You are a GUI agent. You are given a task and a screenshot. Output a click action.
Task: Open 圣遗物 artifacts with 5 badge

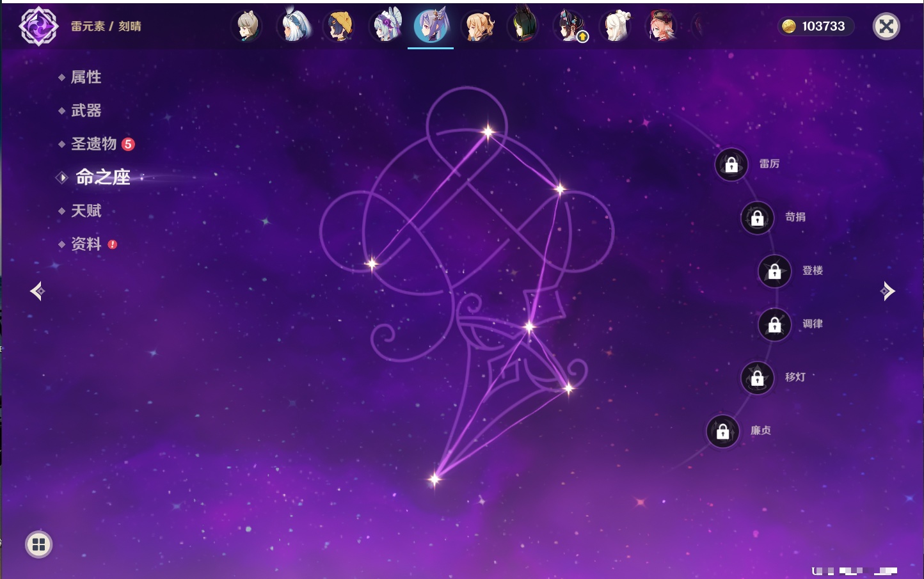point(94,144)
